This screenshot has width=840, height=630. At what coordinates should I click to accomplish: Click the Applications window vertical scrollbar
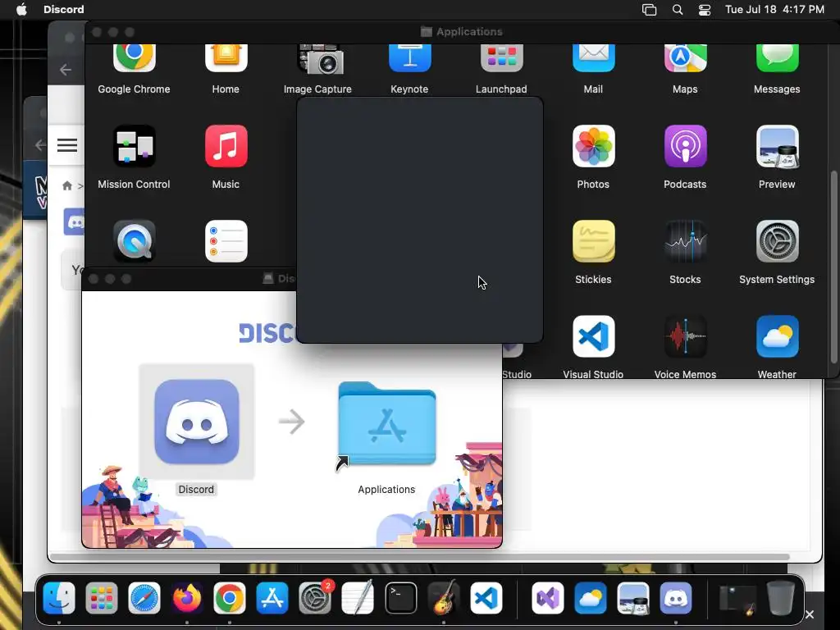click(x=833, y=267)
